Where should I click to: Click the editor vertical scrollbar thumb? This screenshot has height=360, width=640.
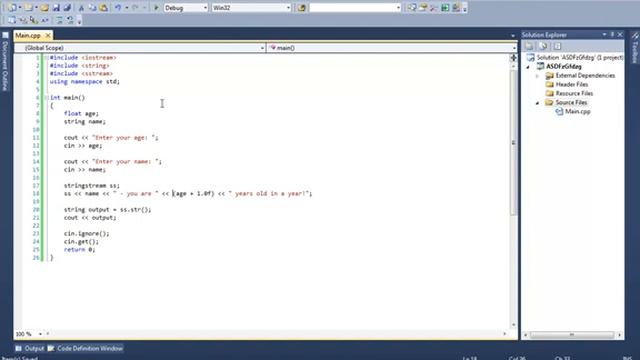pos(513,143)
